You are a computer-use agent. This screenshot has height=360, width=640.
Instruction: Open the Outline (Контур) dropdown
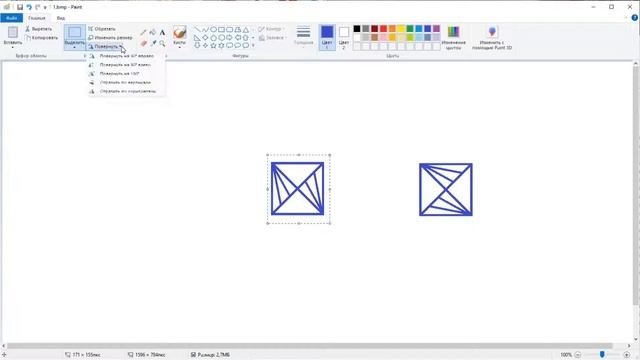[272, 29]
